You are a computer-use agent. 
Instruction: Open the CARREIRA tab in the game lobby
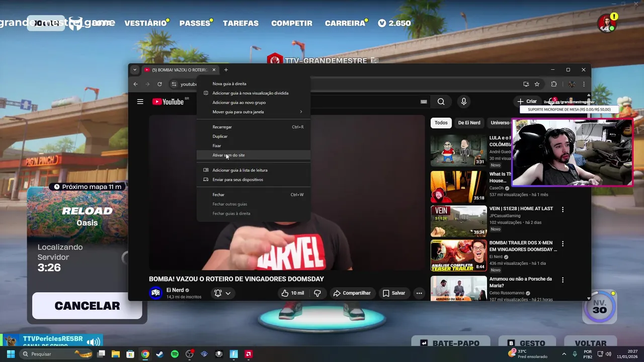(345, 23)
